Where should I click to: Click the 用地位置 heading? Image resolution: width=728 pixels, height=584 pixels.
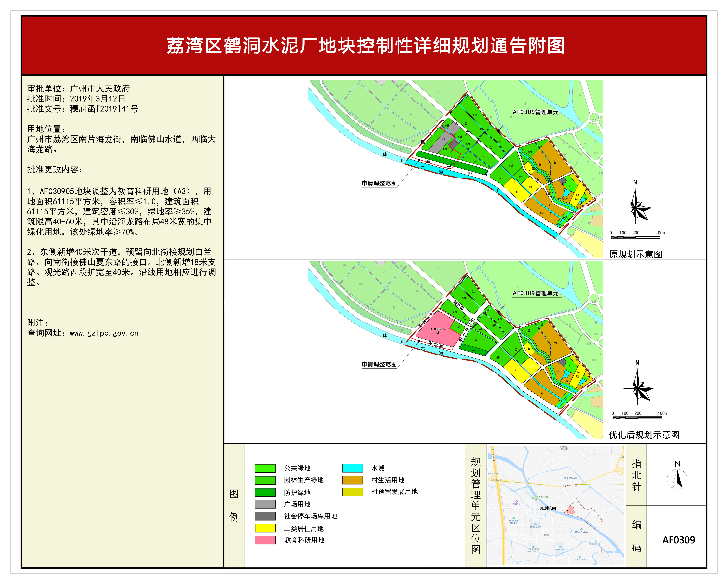tap(46, 129)
